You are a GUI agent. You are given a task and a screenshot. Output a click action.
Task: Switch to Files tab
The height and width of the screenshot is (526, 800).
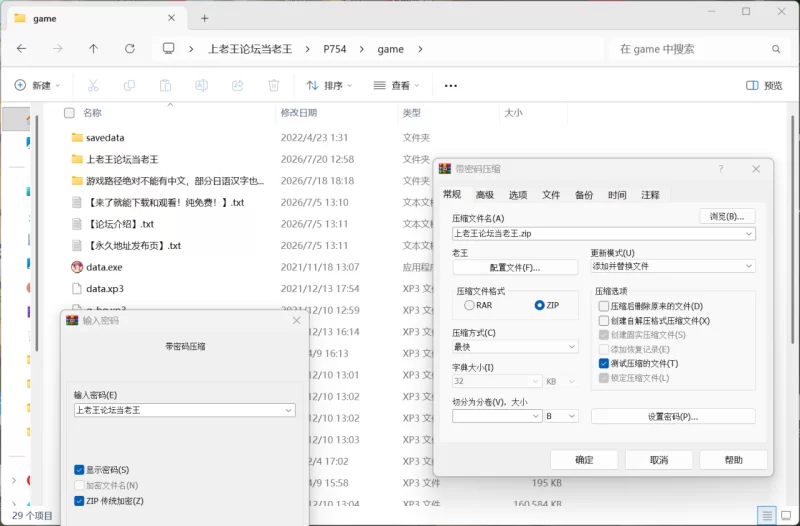(x=551, y=195)
